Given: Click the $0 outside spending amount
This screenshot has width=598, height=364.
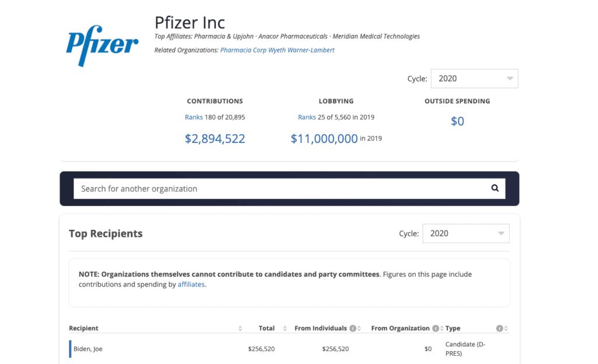Looking at the screenshot, I should click(457, 121).
